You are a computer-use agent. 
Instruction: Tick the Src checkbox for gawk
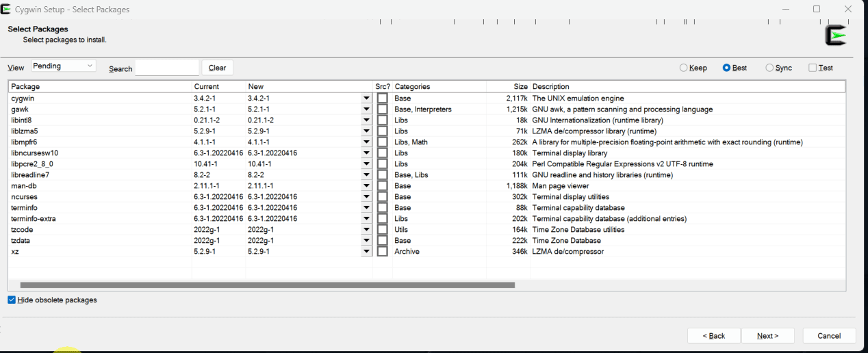tap(383, 109)
